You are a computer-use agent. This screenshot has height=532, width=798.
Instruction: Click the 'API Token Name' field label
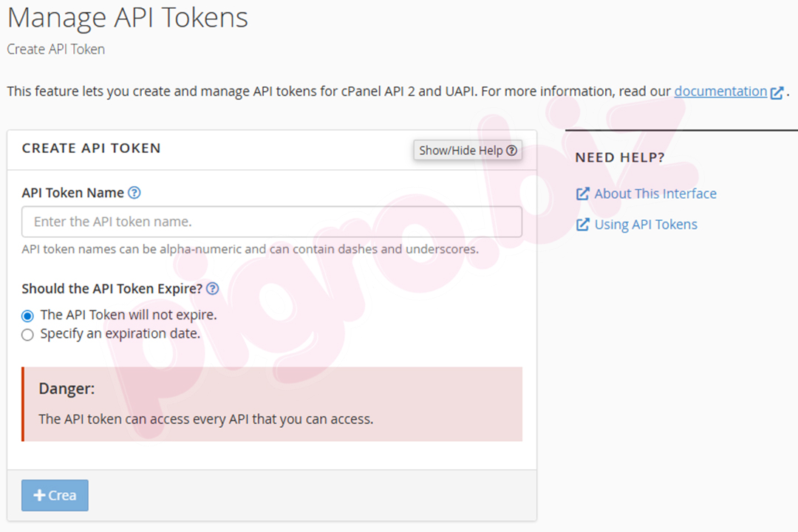pyautogui.click(x=72, y=193)
